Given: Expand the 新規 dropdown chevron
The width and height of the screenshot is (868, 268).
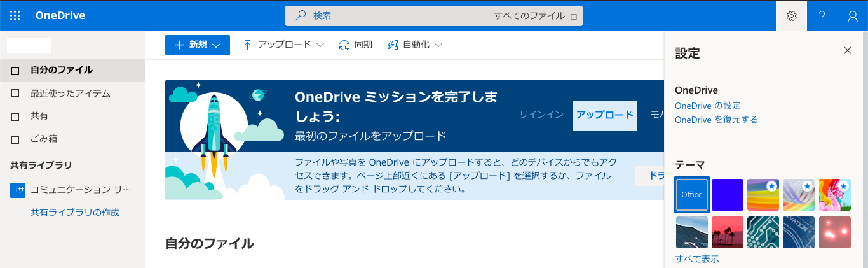Looking at the screenshot, I should click(x=217, y=45).
